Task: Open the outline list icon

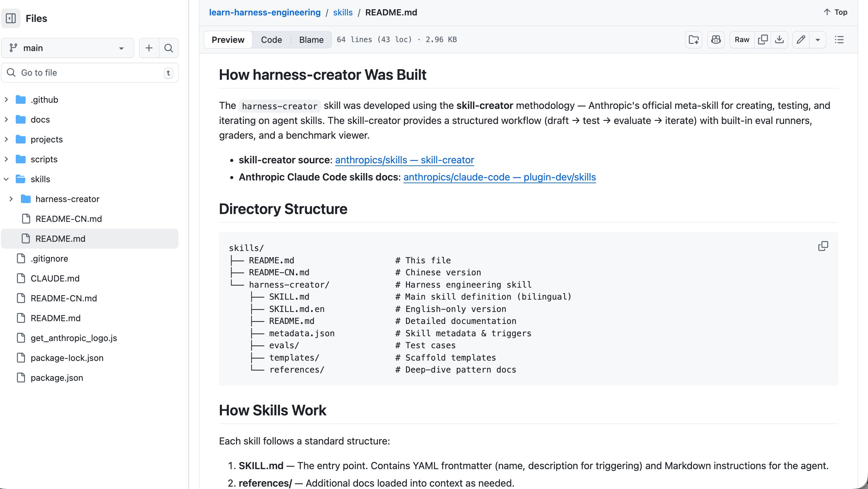Action: pyautogui.click(x=839, y=40)
